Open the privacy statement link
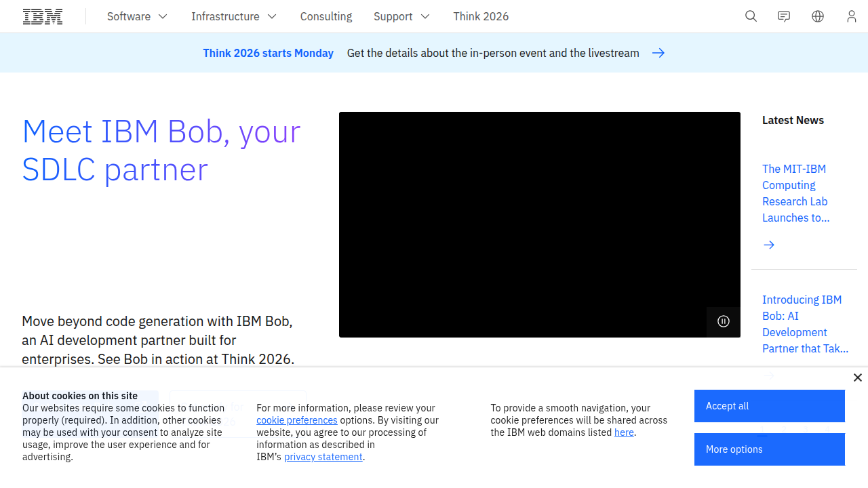This screenshot has width=868, height=488. coord(323,457)
